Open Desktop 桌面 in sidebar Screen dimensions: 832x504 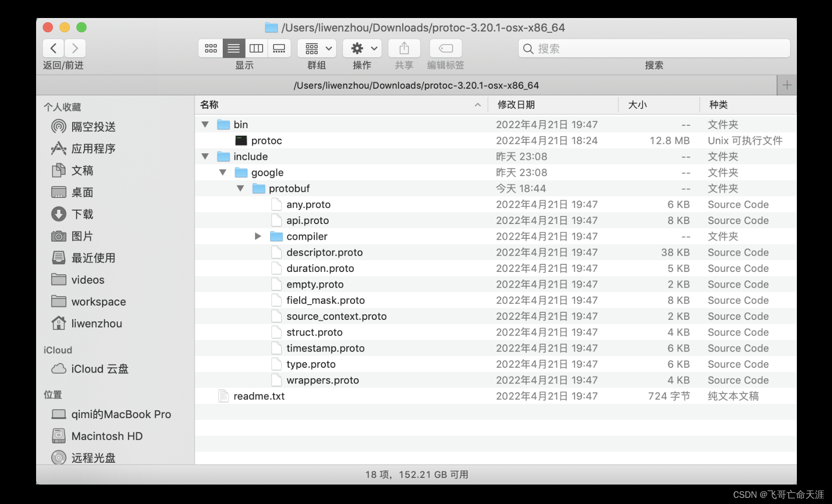73,192
